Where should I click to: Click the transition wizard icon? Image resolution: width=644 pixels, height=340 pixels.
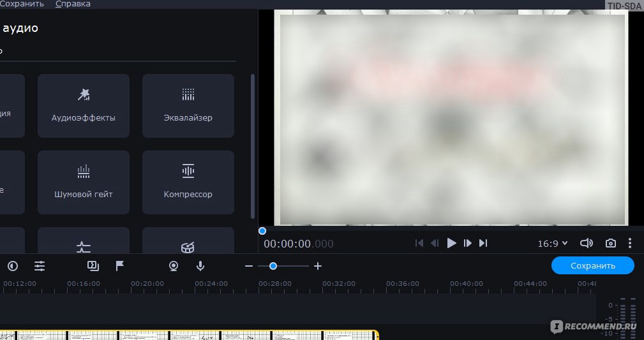click(93, 266)
